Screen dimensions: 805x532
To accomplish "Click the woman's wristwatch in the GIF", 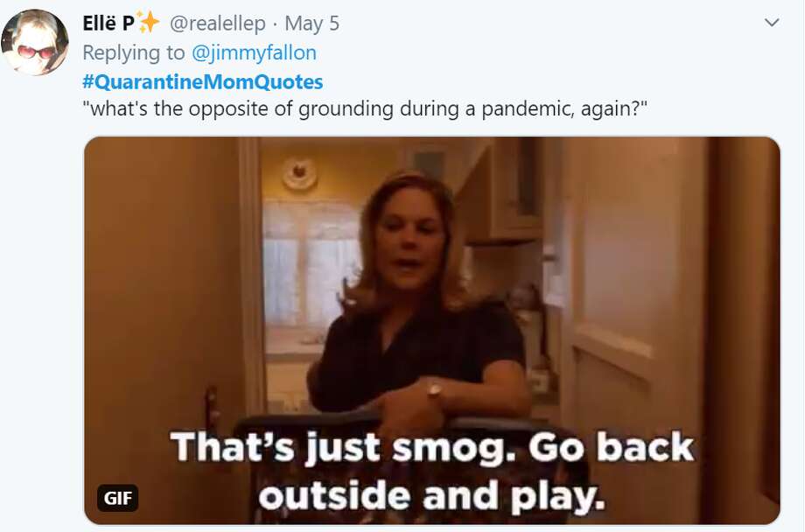I will tap(434, 389).
